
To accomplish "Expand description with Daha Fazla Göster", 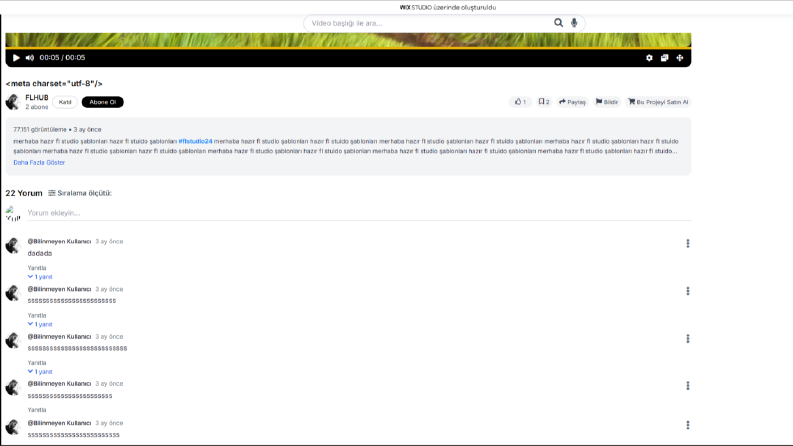I will [39, 162].
